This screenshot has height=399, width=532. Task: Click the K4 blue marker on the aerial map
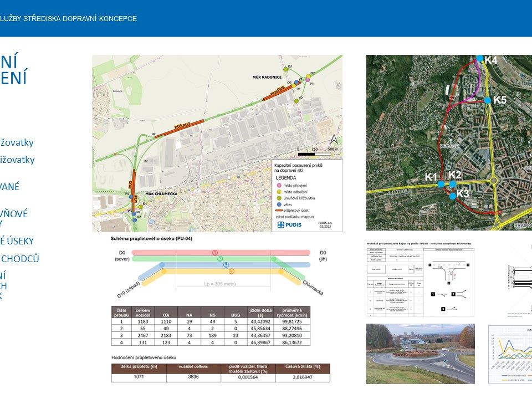[480, 58]
